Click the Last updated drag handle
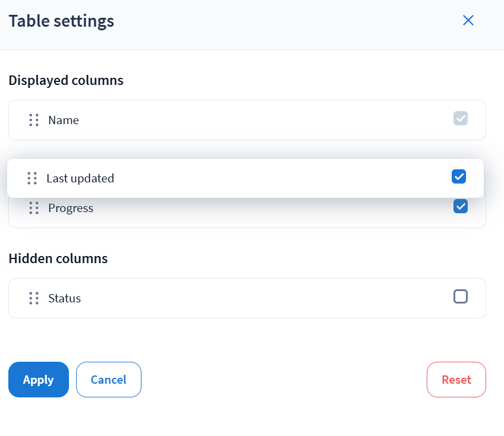This screenshot has width=504, height=436. (x=32, y=178)
